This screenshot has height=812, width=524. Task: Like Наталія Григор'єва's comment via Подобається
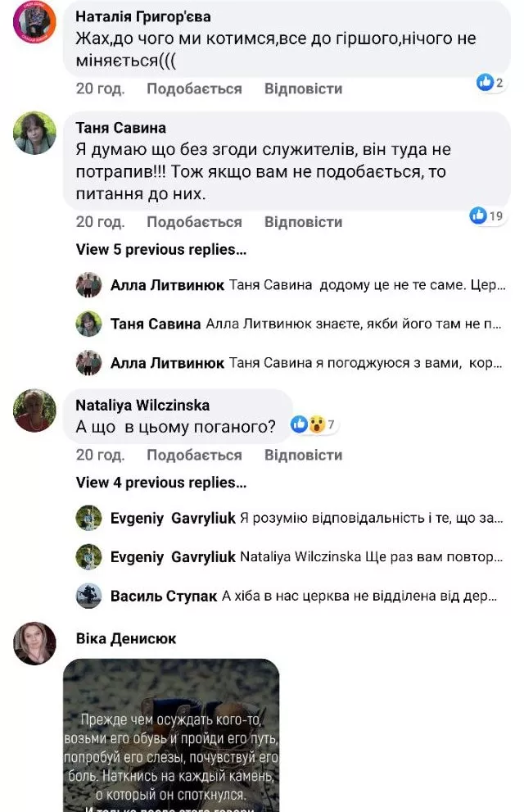194,88
